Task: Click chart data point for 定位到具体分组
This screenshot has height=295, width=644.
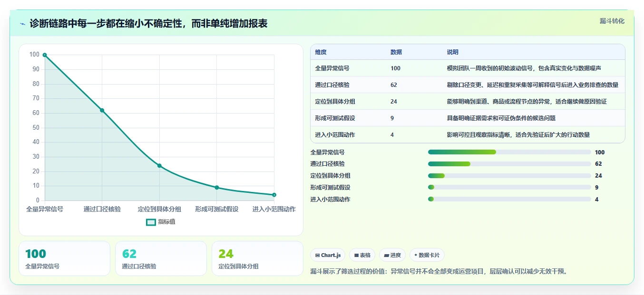Action: [x=159, y=166]
